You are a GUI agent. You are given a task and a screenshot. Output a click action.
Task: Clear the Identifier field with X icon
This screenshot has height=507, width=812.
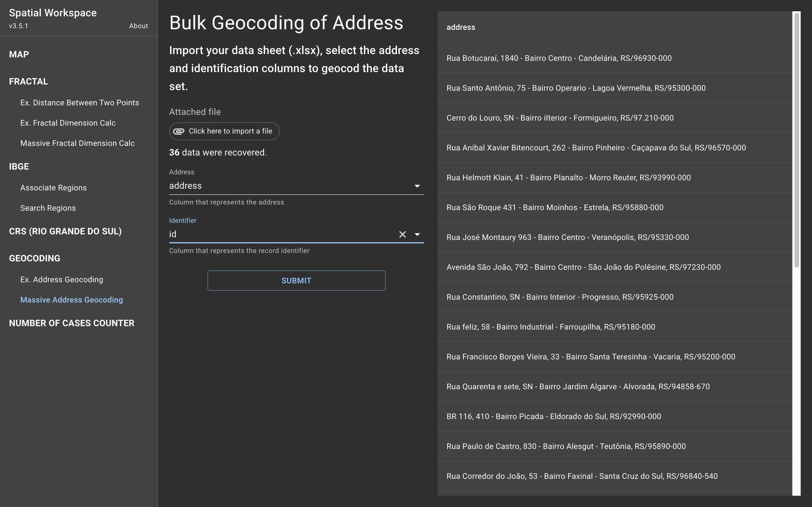pos(402,234)
